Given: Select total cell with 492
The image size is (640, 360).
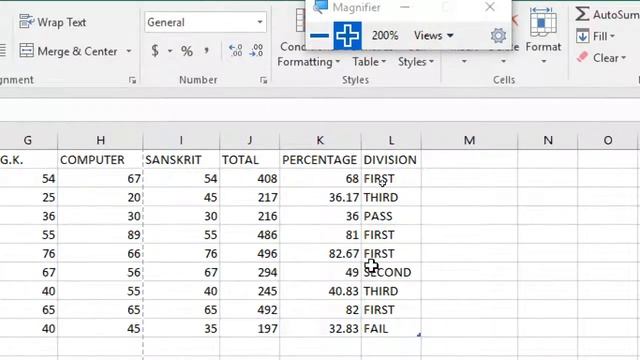Looking at the screenshot, I should tap(249, 310).
